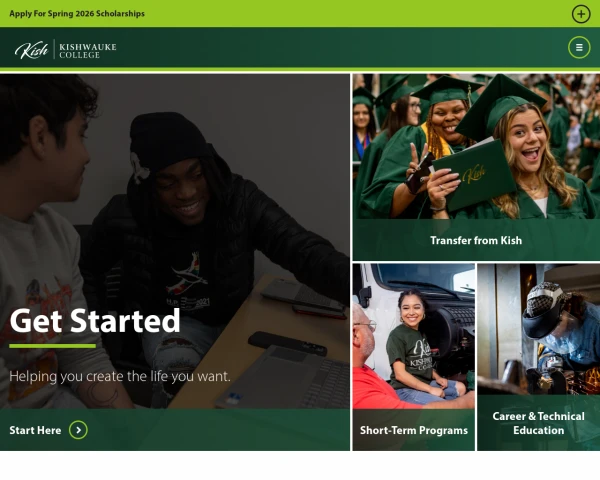Click the green Start Here banner bar
The width and height of the screenshot is (600, 480).
tap(174, 430)
